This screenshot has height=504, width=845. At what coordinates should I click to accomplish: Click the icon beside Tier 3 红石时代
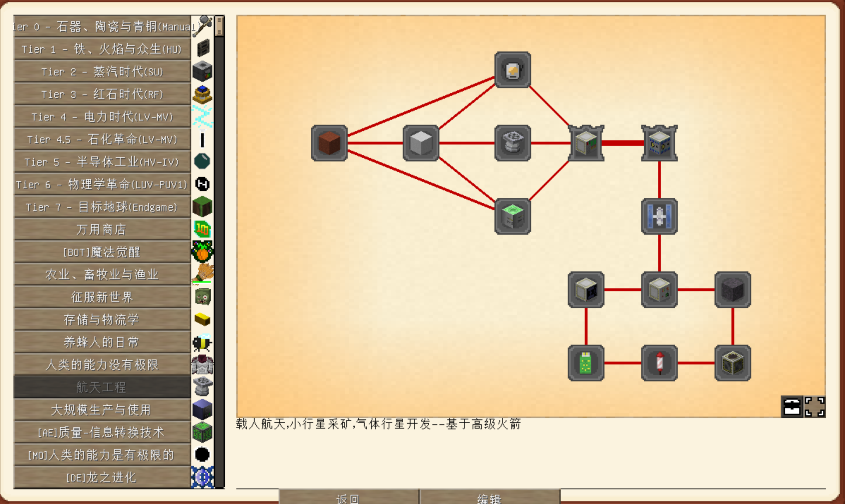[202, 94]
